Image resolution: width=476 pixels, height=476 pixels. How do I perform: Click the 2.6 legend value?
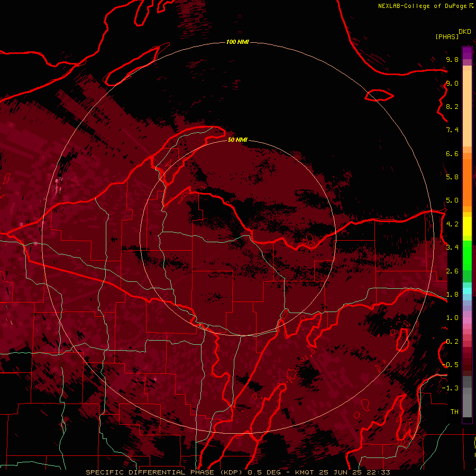pyautogui.click(x=452, y=271)
